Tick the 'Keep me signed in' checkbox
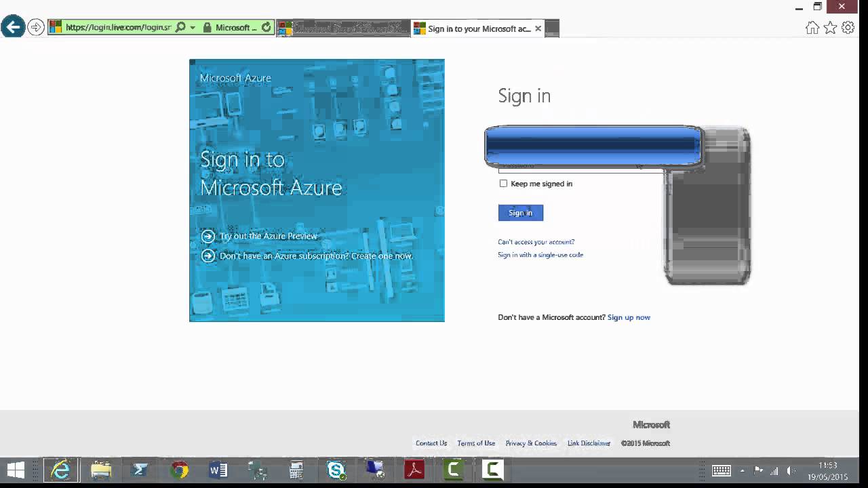Image resolution: width=868 pixels, height=488 pixels. [503, 184]
